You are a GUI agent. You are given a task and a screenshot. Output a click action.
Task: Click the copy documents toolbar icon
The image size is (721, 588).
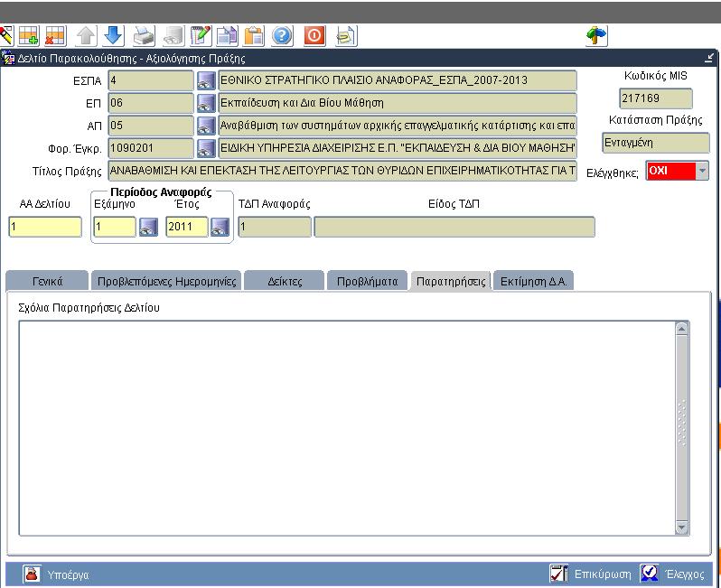[x=227, y=35]
